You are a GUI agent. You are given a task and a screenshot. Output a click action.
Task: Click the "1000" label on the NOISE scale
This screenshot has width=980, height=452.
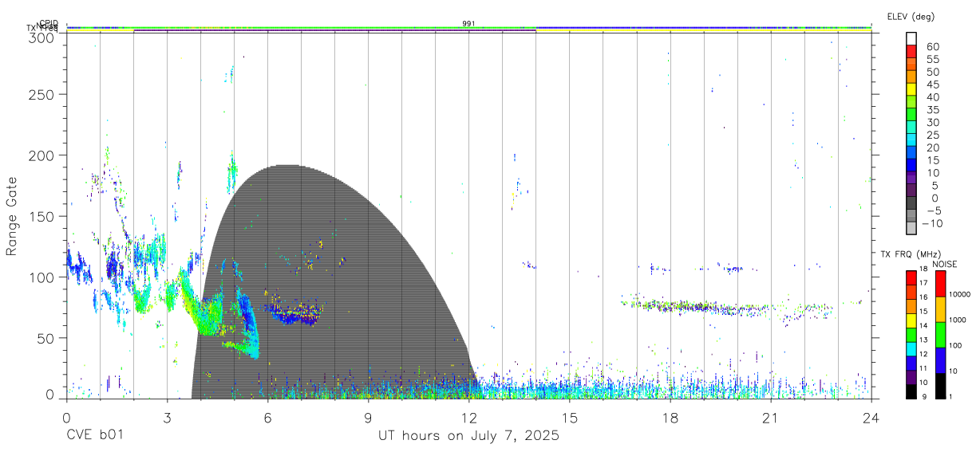[958, 320]
